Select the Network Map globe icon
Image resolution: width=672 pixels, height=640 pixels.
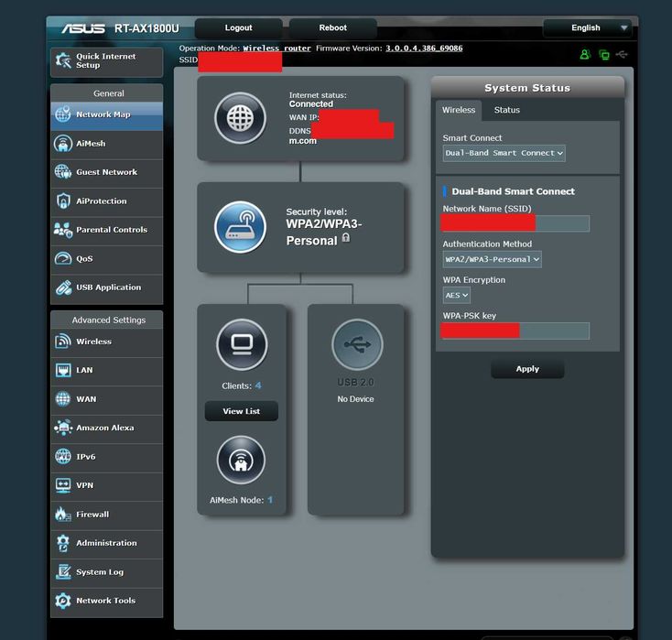click(63, 114)
